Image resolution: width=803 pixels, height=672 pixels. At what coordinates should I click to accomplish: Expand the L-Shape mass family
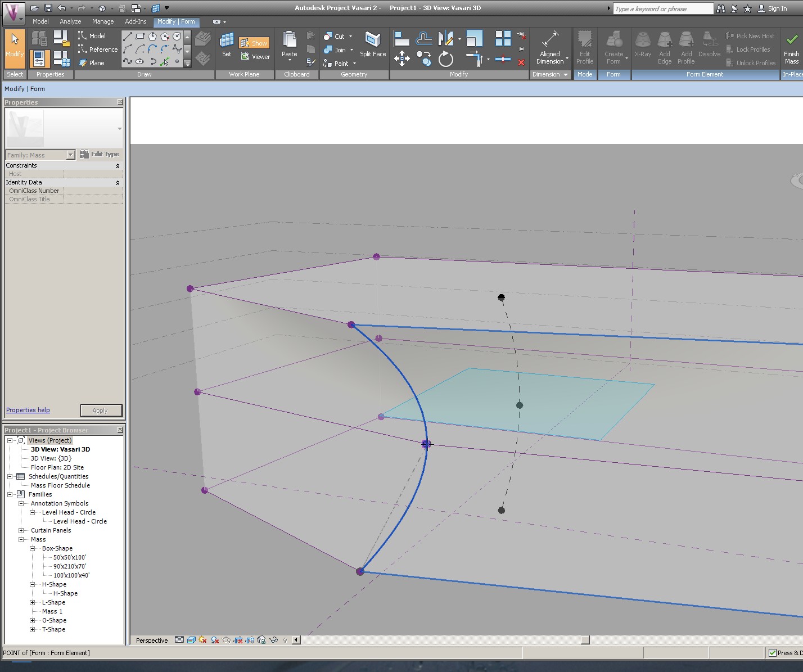32,602
